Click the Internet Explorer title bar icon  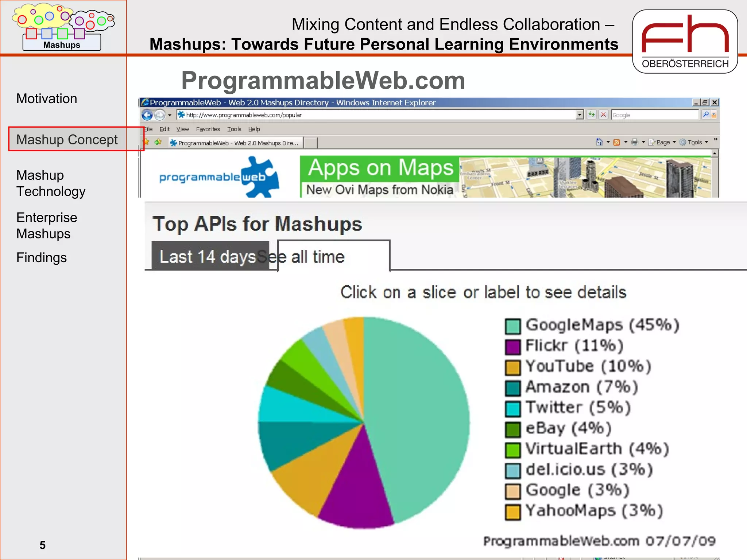tap(145, 102)
